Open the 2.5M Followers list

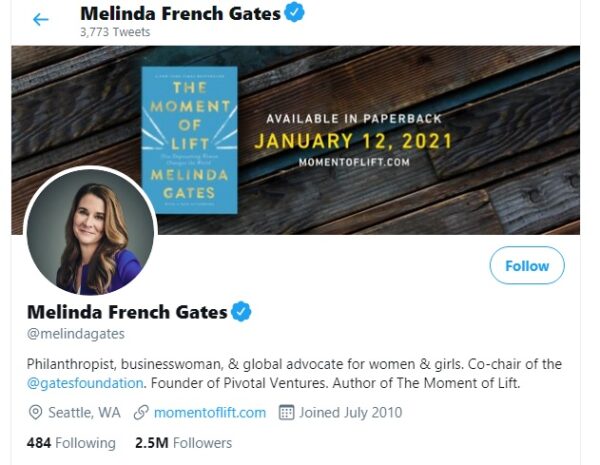(x=183, y=442)
